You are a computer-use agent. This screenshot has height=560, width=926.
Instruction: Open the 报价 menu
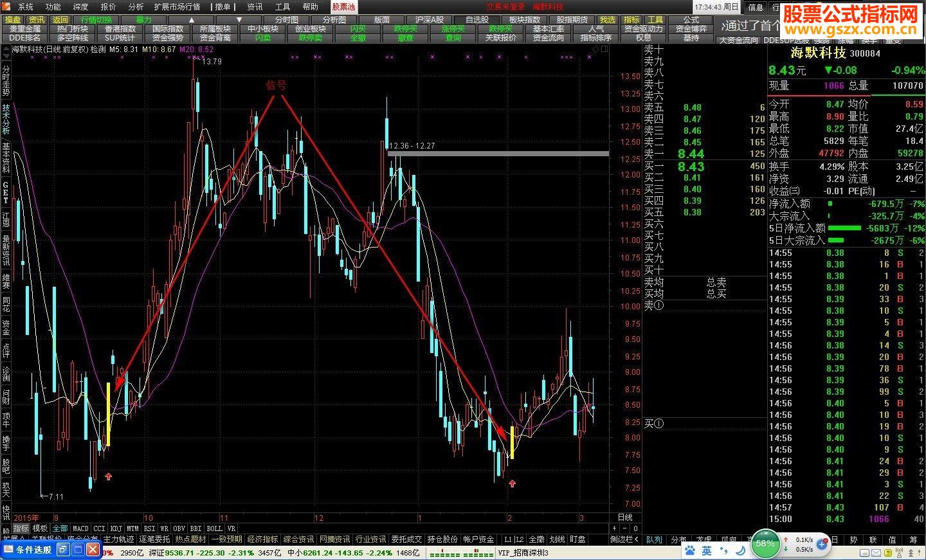pos(109,6)
